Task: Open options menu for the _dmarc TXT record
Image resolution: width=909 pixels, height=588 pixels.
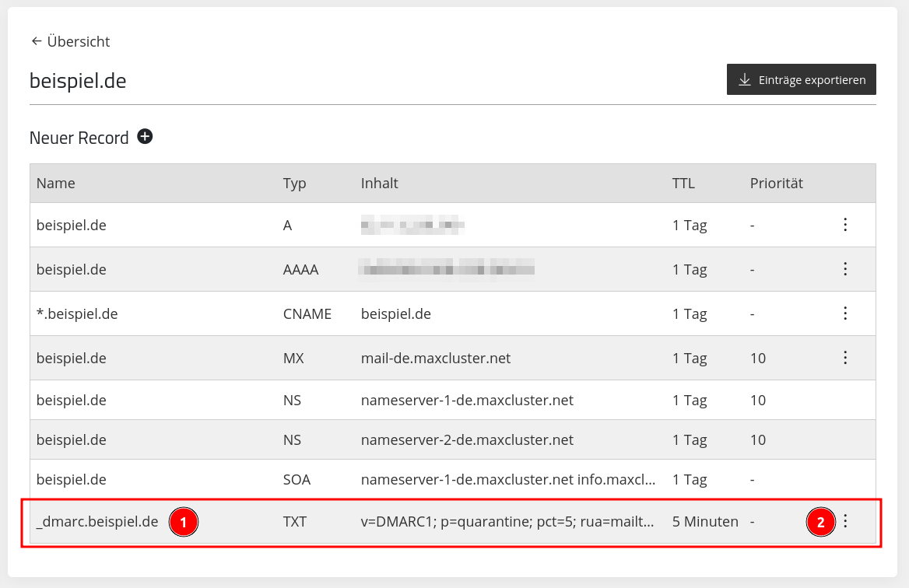Action: coord(845,521)
